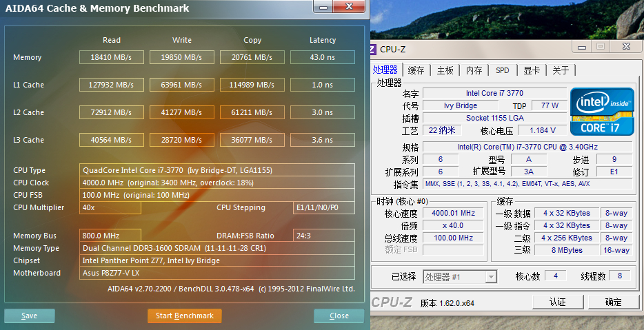This screenshot has height=330, width=644.
Task: Click L1 Cache Copy value 114989 MB/s
Action: (252, 85)
